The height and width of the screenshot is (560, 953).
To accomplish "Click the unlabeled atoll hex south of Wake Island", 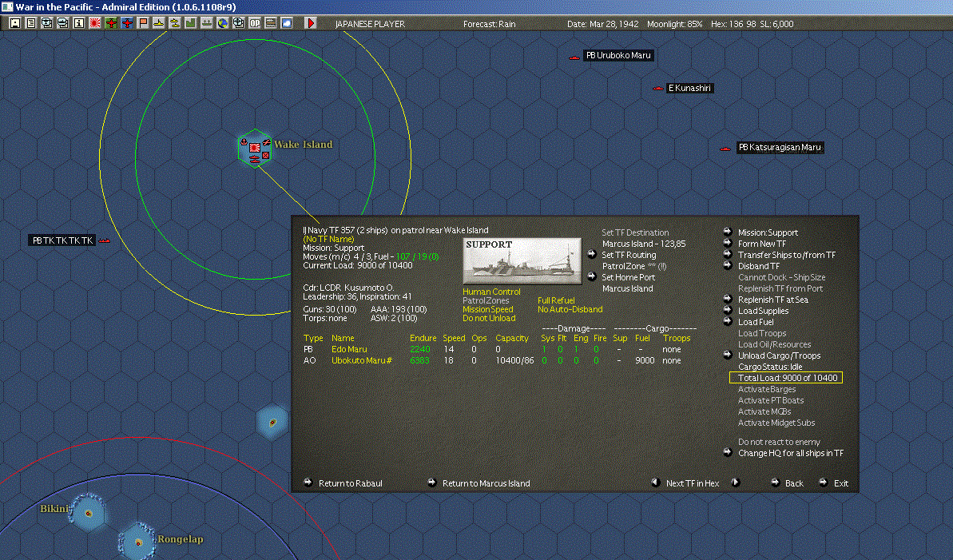I will click(272, 421).
